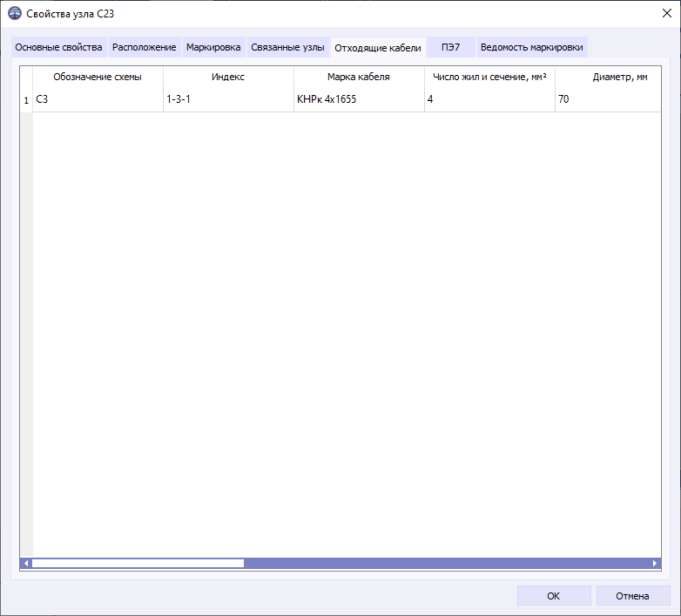
Task: Select the cell containing С3
Action: click(98, 100)
